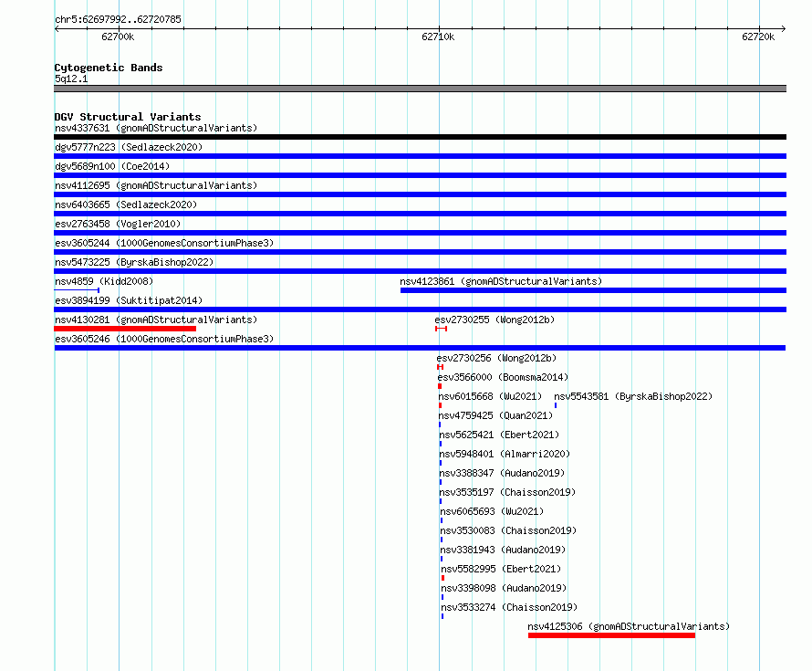Select the nsv4859 (Kidd2008) label
Screen dimensions: 812x671
(x=104, y=281)
